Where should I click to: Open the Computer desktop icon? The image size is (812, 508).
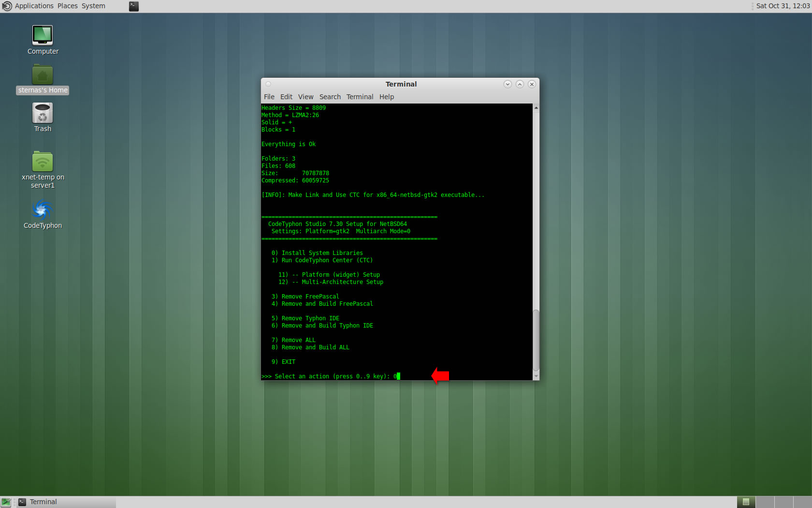[43, 35]
